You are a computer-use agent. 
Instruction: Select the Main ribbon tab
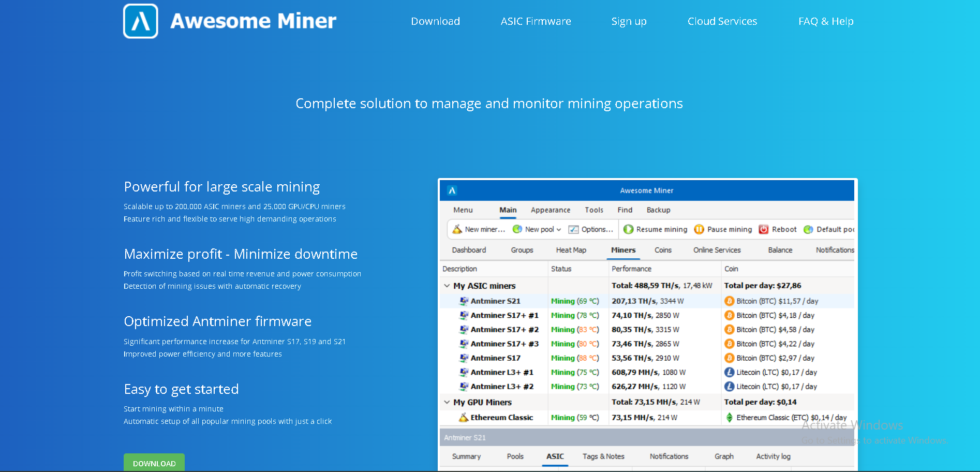pyautogui.click(x=508, y=210)
